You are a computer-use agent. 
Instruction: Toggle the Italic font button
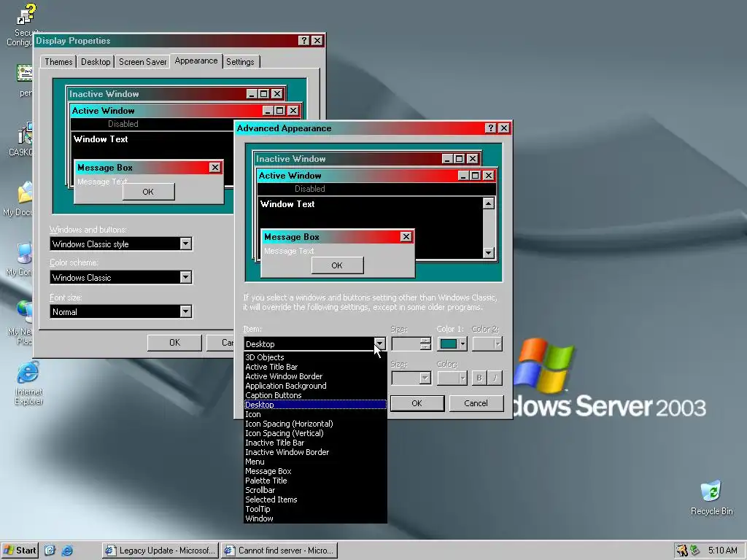point(495,378)
